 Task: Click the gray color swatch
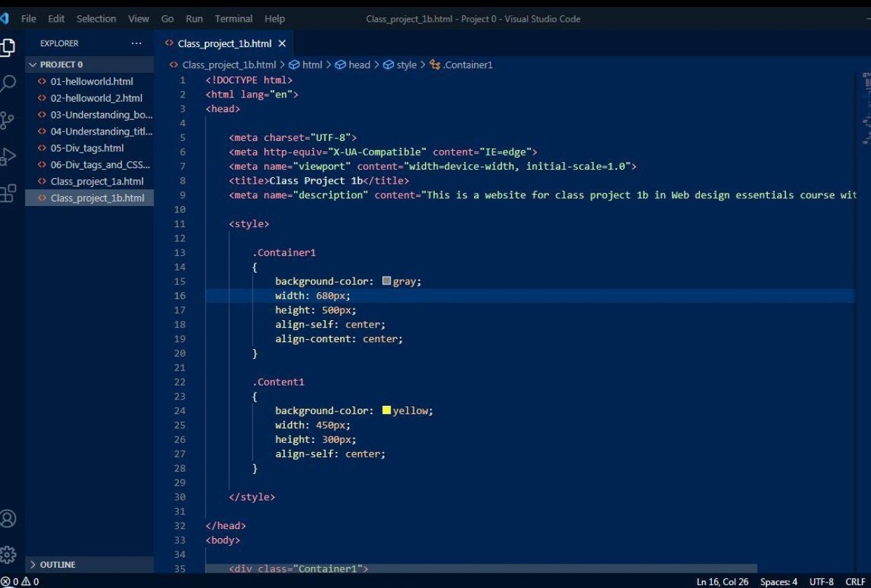(x=386, y=281)
